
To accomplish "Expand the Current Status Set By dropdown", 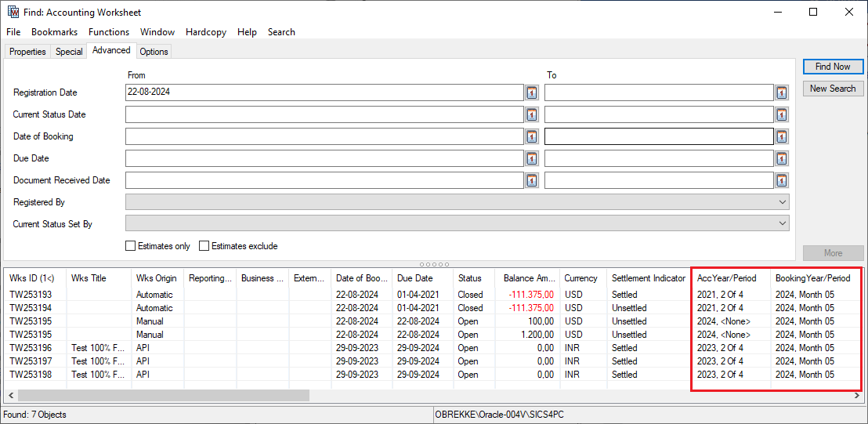I will [782, 223].
